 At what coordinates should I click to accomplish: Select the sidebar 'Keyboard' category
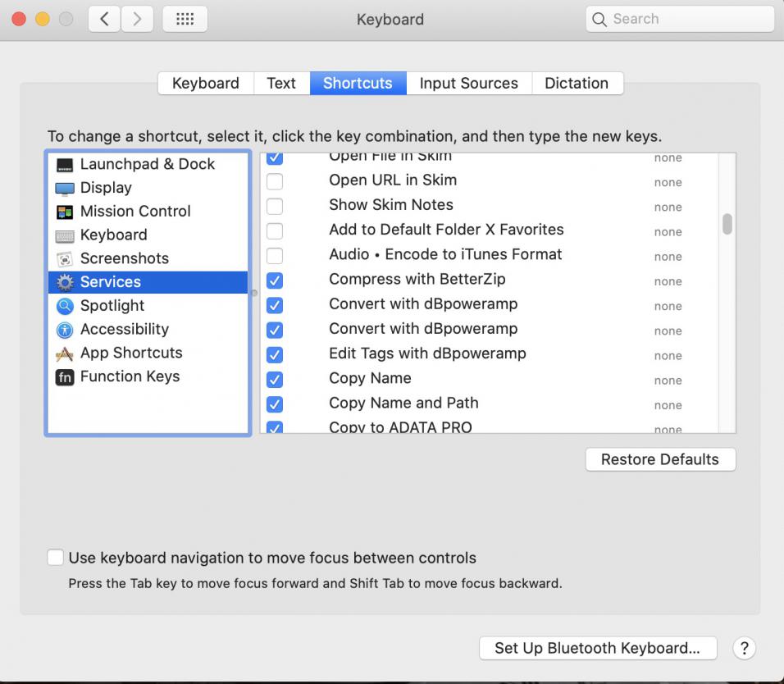(148, 235)
